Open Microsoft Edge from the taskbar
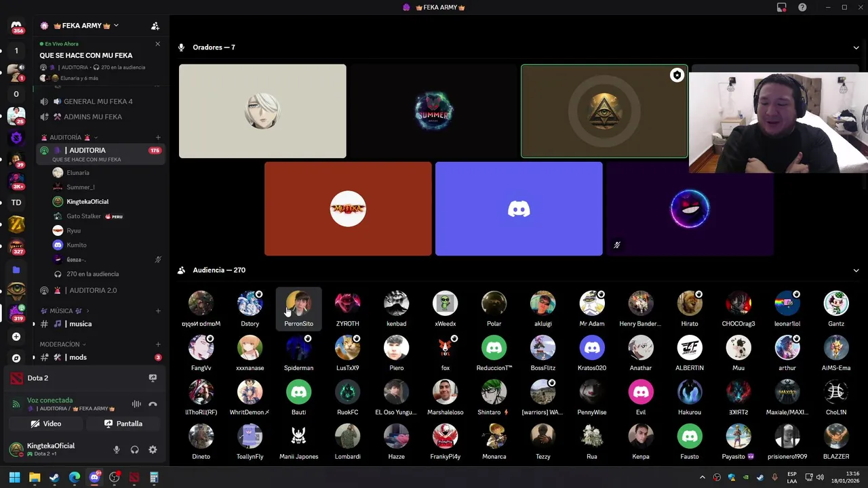This screenshot has height=488, width=868. 74,478
